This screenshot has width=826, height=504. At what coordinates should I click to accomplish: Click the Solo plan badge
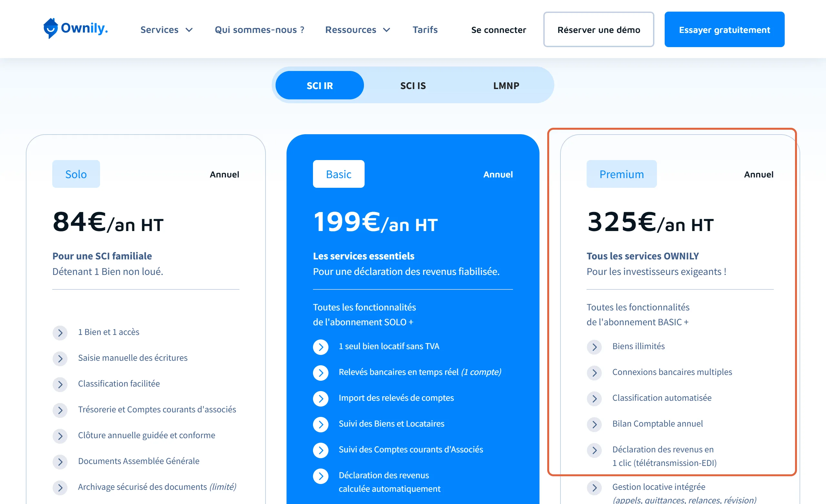(76, 174)
